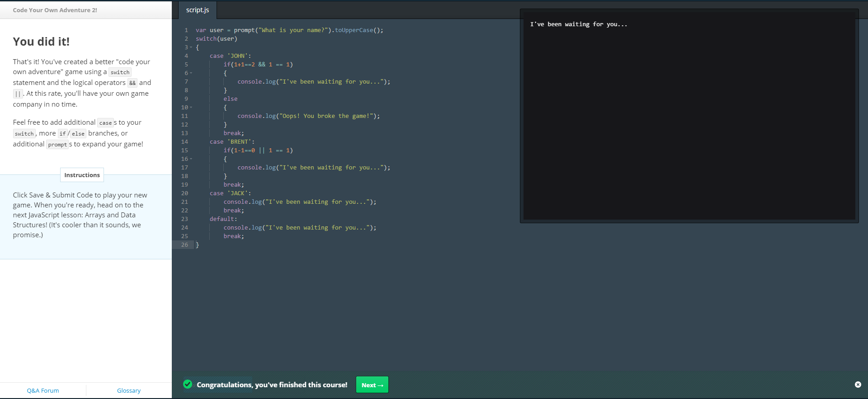
Task: Click the 'else' code badge in the text
Action: pos(78,134)
